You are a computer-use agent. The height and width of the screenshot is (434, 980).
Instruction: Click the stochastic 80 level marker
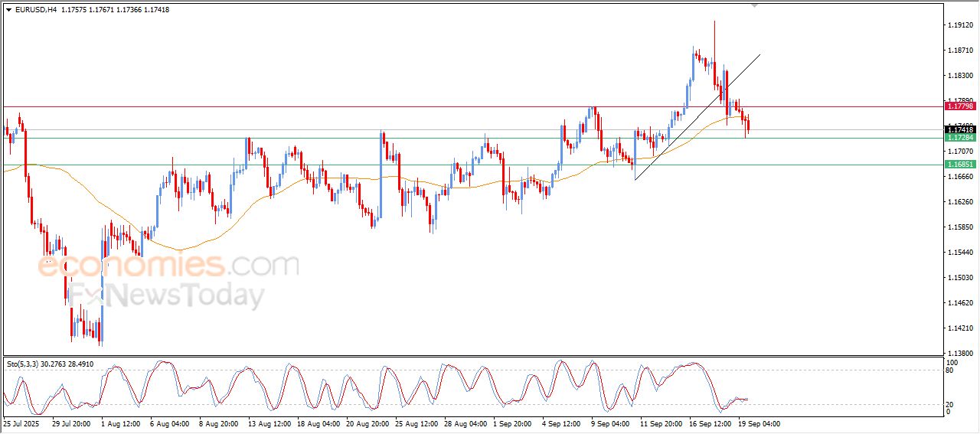click(952, 370)
